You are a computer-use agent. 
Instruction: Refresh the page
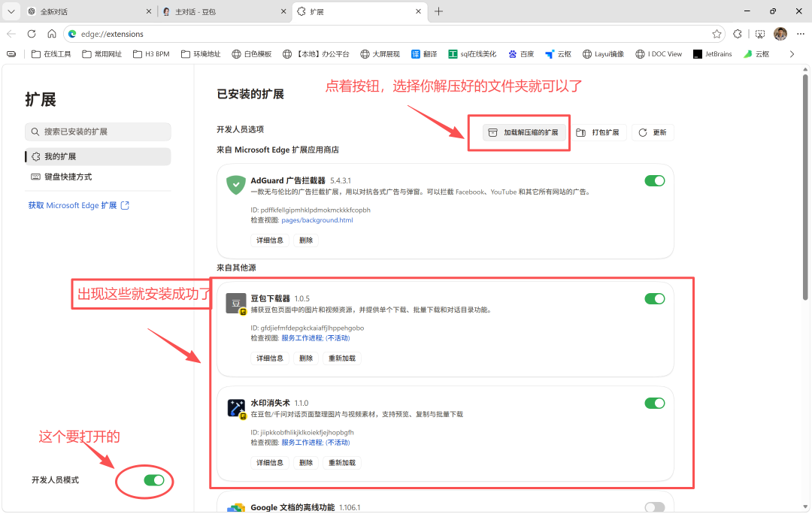[x=32, y=34]
